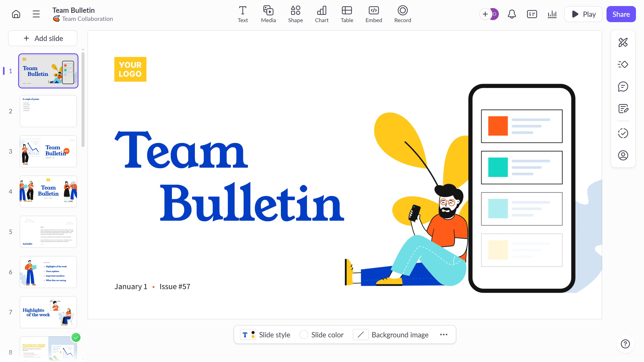The image size is (644, 362).
Task: Open the Media insert tool
Action: click(268, 14)
